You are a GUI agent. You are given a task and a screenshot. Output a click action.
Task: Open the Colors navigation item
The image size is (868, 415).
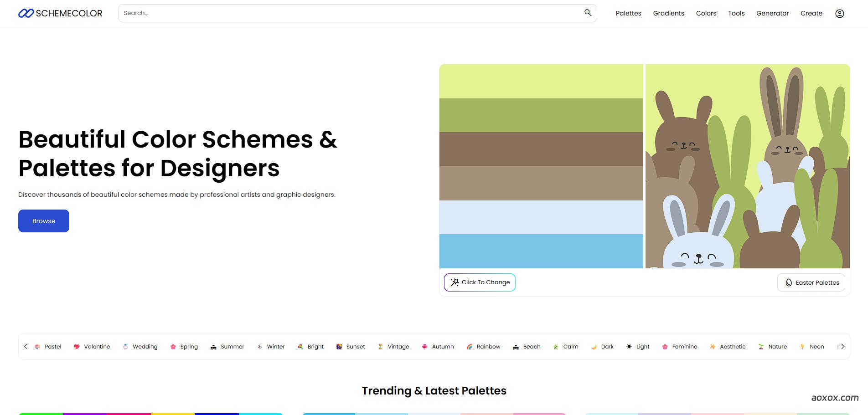pos(706,13)
